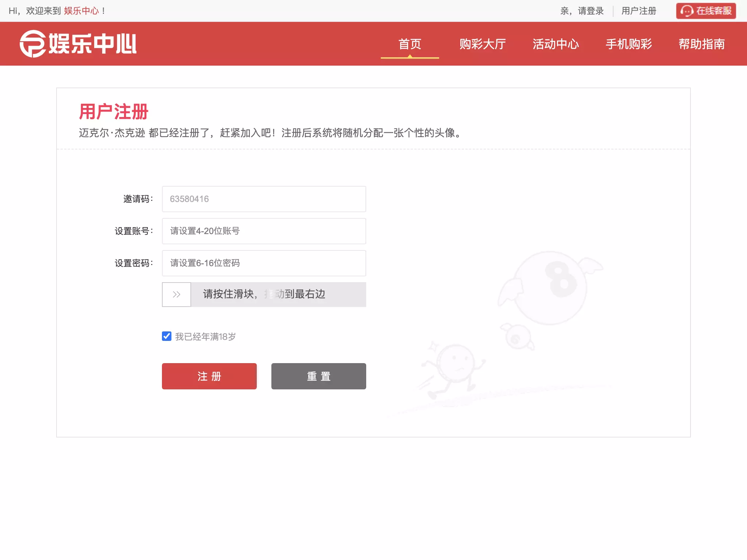The height and width of the screenshot is (560, 747).
Task: Open the 在线客服 online support button
Action: [x=706, y=11]
